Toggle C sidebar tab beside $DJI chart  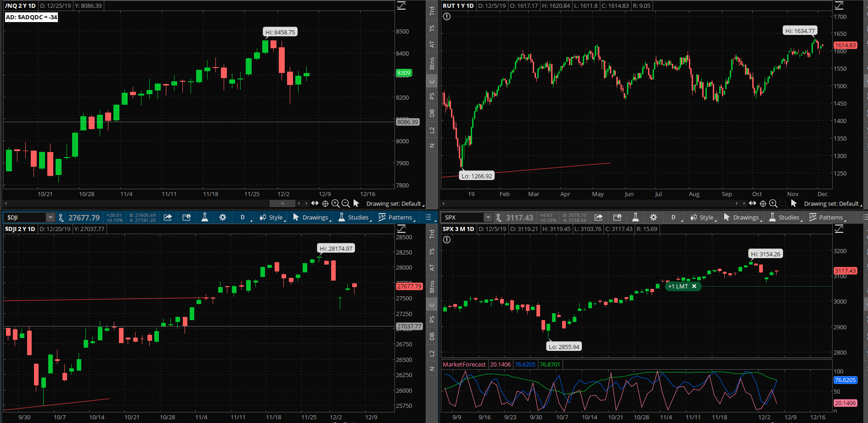432,305
